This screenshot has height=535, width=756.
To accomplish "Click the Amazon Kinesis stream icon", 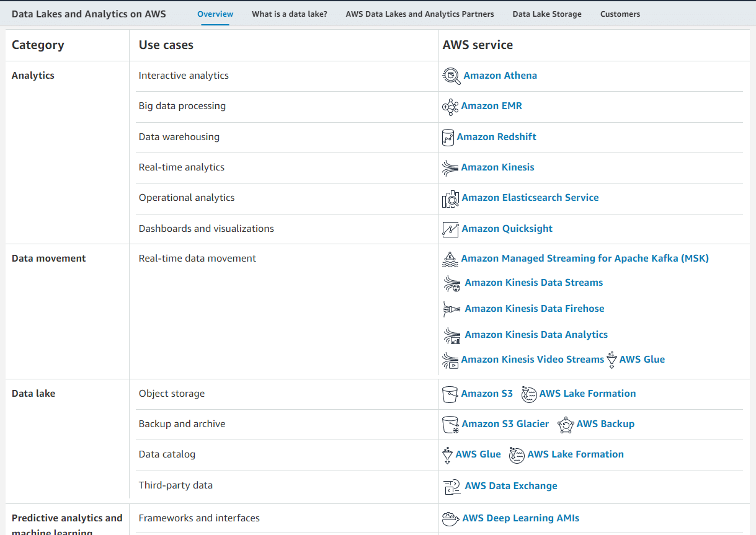I will pyautogui.click(x=450, y=167).
